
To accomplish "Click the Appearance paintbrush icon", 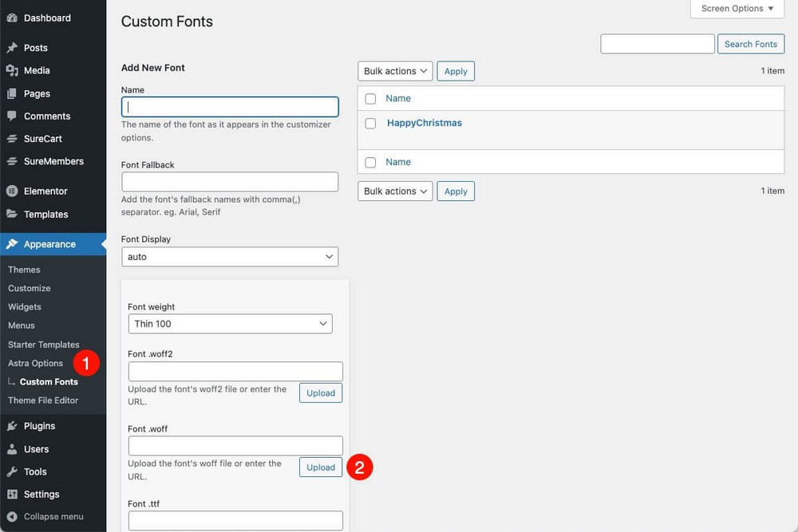I will pyautogui.click(x=12, y=244).
